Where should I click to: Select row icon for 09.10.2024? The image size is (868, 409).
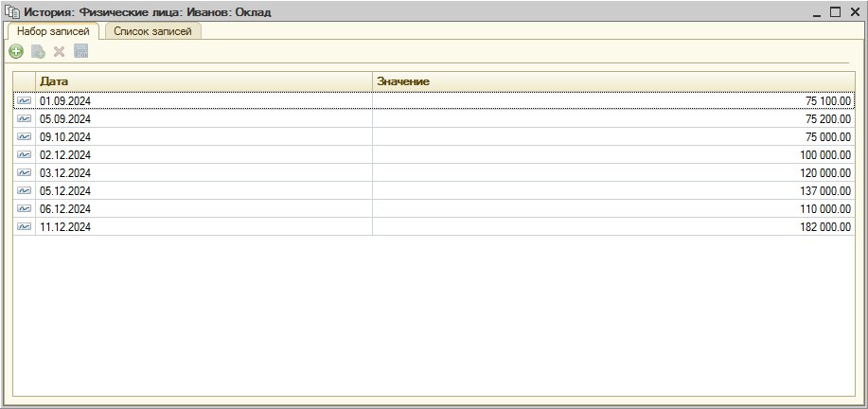24,136
